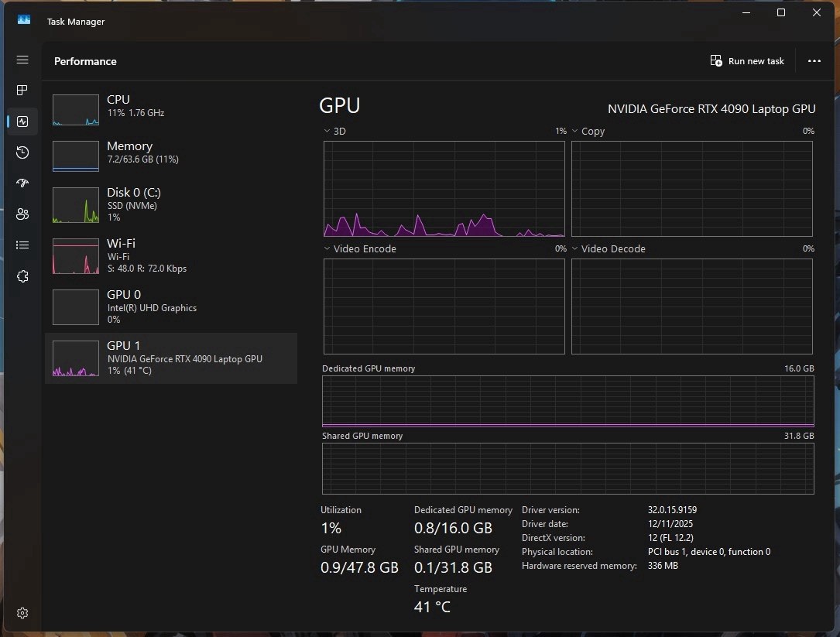The width and height of the screenshot is (840, 637).
Task: Click DirectX version 12 (FL 12.2)
Action: click(x=670, y=537)
